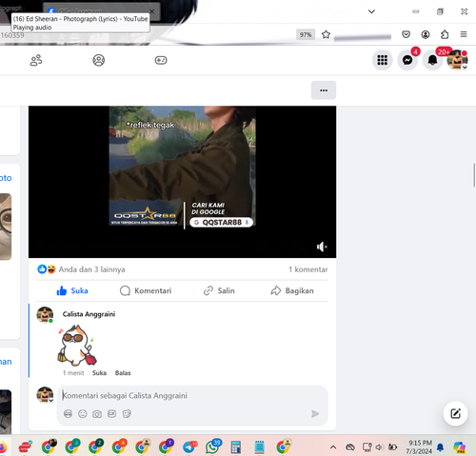This screenshot has width=476, height=456.
Task: Like the comment with Suka link
Action: click(x=99, y=373)
